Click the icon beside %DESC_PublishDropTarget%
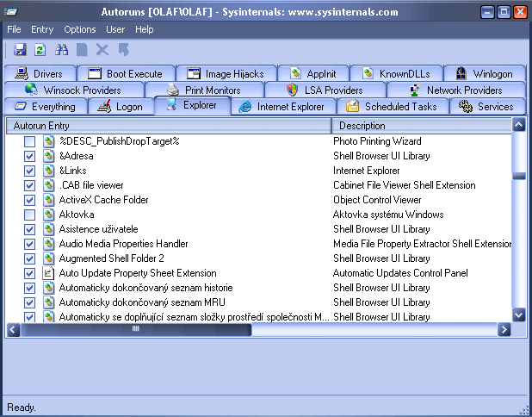Screen dimensions: 532x417 48,141
